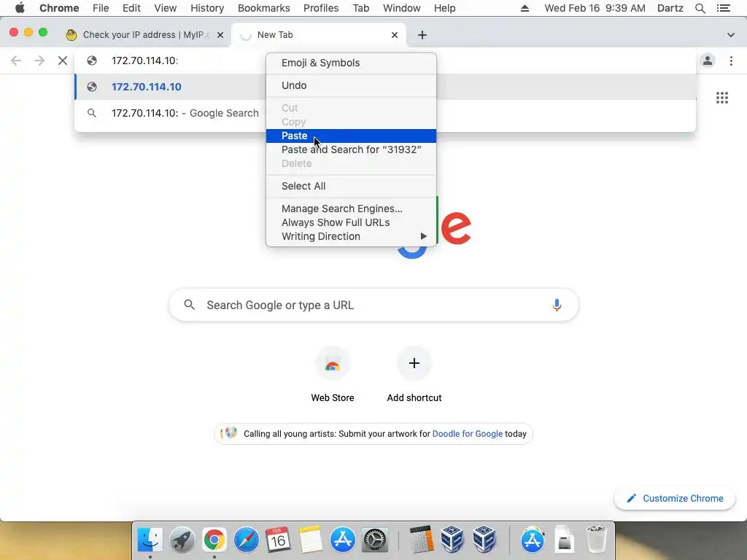Choose Paste in the context menu
Image resolution: width=747 pixels, height=560 pixels.
351,136
